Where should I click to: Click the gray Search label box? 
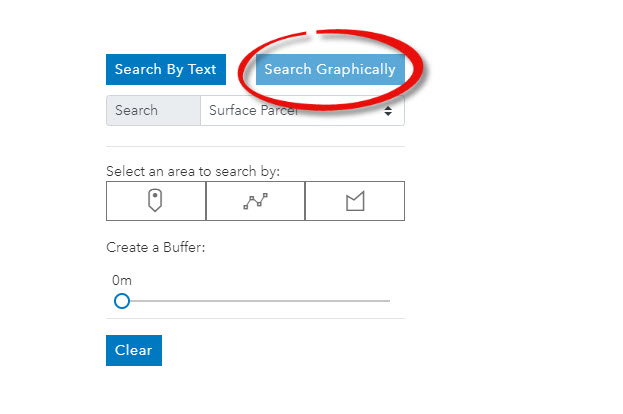[x=153, y=110]
